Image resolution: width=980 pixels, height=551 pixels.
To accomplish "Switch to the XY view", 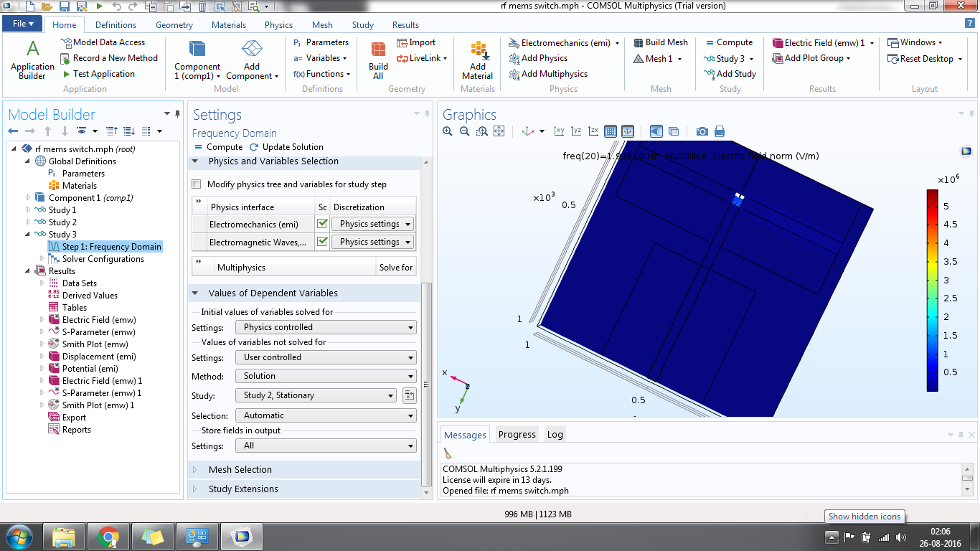I will click(559, 131).
